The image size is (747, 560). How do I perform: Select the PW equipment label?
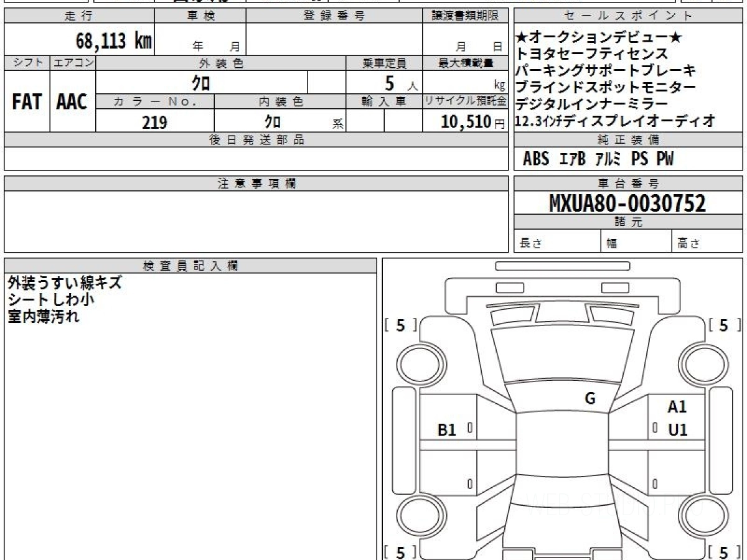click(x=665, y=159)
